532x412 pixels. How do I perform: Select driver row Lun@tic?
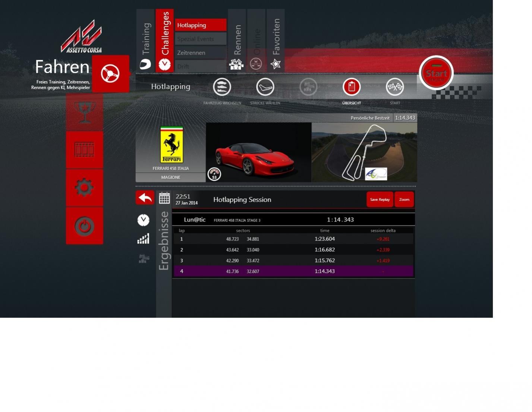293,220
